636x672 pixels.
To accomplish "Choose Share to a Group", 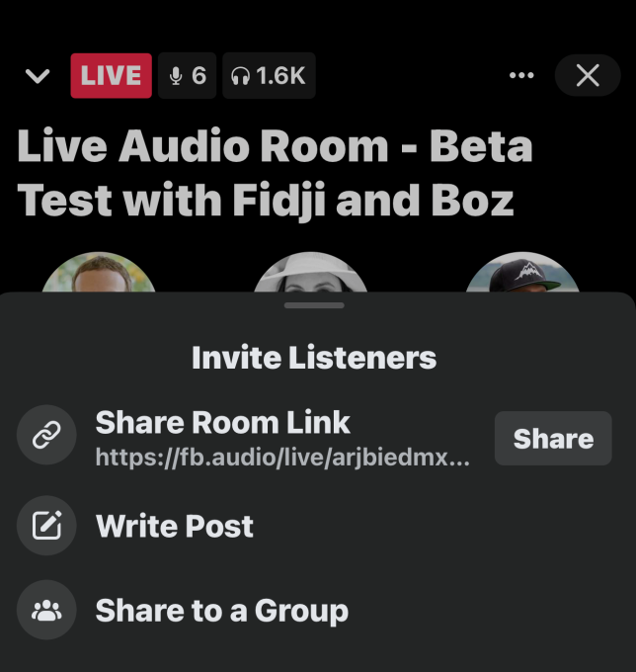I will point(221,611).
